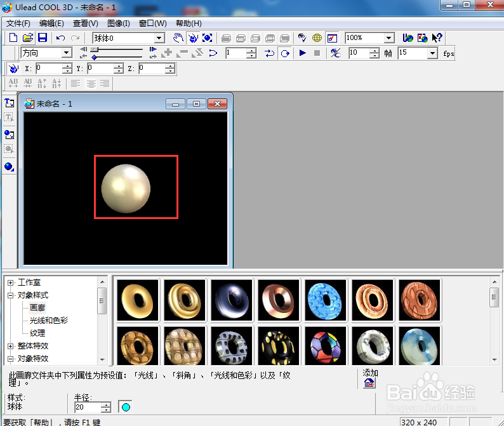This screenshot has height=426, width=504.
Task: Collapse the 对象特效 tree node
Action: pos(11,359)
